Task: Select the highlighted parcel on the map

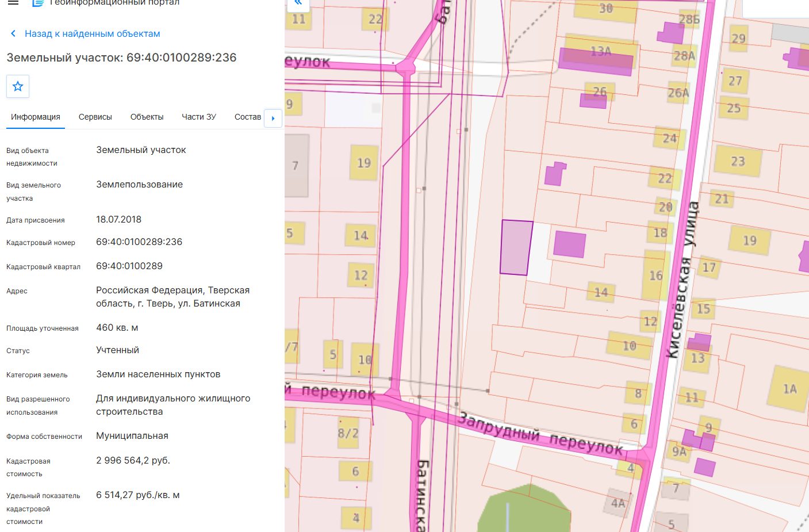Action: pyautogui.click(x=516, y=247)
